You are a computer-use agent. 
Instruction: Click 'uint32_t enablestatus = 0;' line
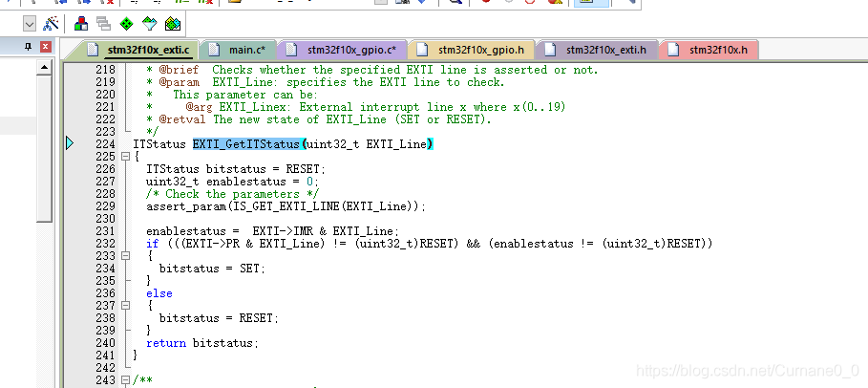233,182
